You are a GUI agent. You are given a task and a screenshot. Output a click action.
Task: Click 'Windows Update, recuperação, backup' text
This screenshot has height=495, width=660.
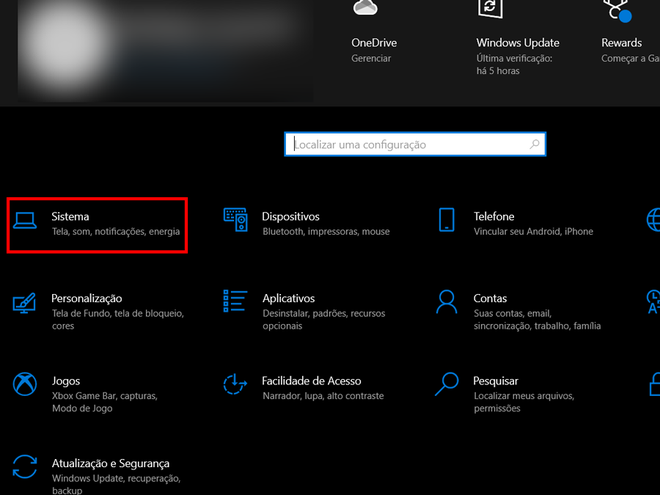tap(116, 484)
